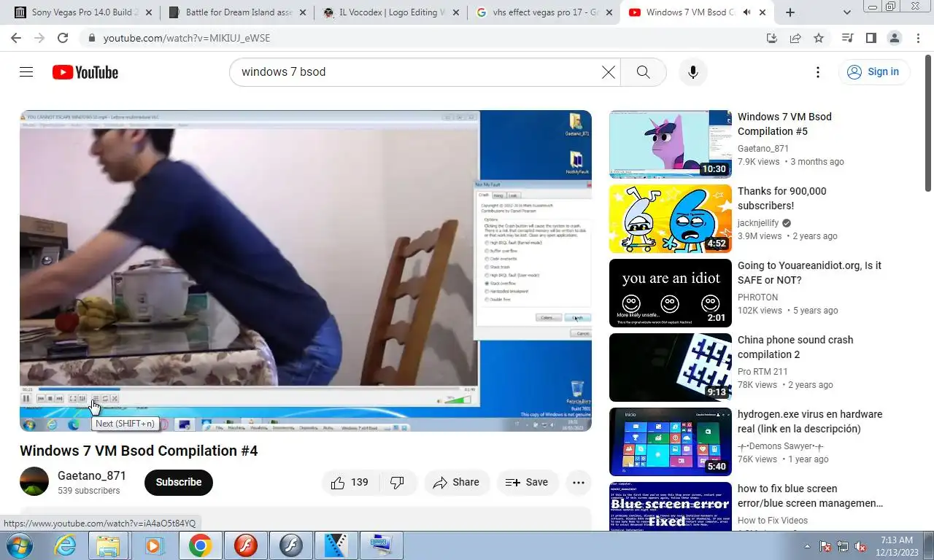Open Windows 7 VM Bsod Compilation #5 title
The image size is (934, 560).
click(x=784, y=124)
